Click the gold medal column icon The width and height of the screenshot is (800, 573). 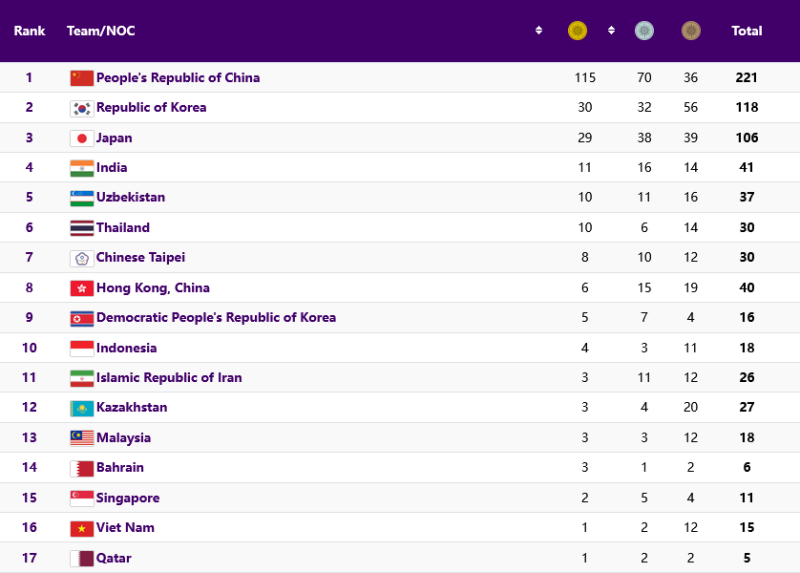577,31
